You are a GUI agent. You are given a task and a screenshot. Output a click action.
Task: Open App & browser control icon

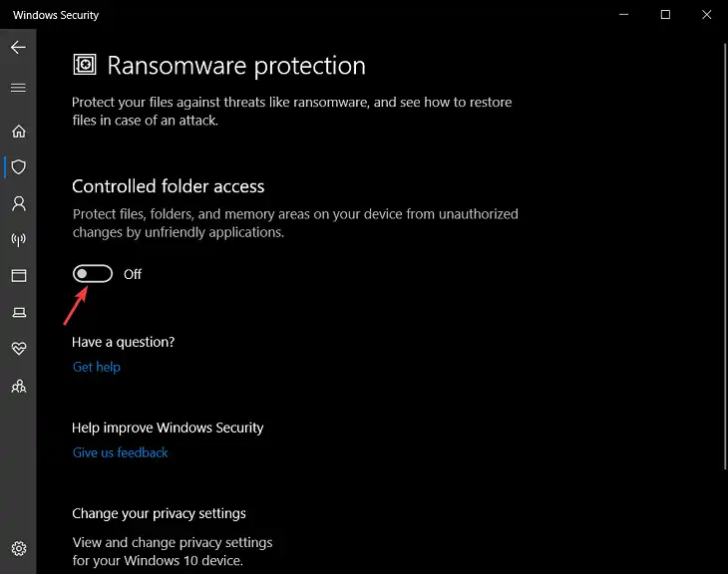19,276
